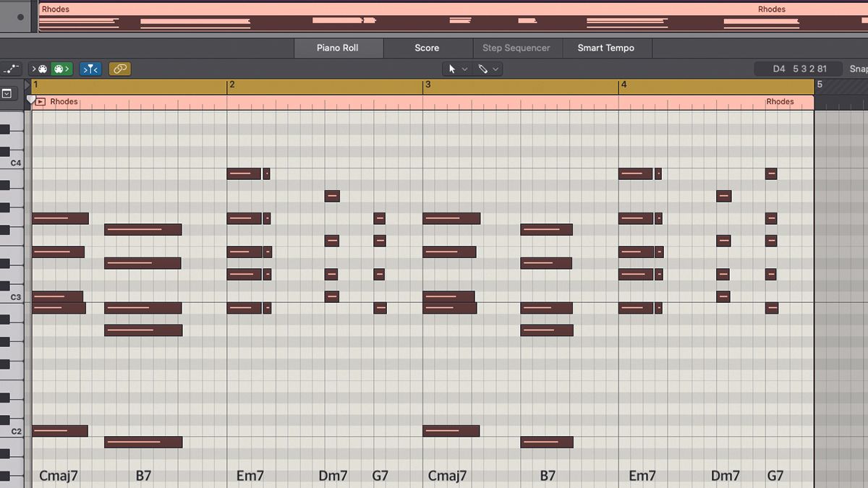Select the MIDI Draw curve icon
The image size is (868, 488).
point(11,68)
